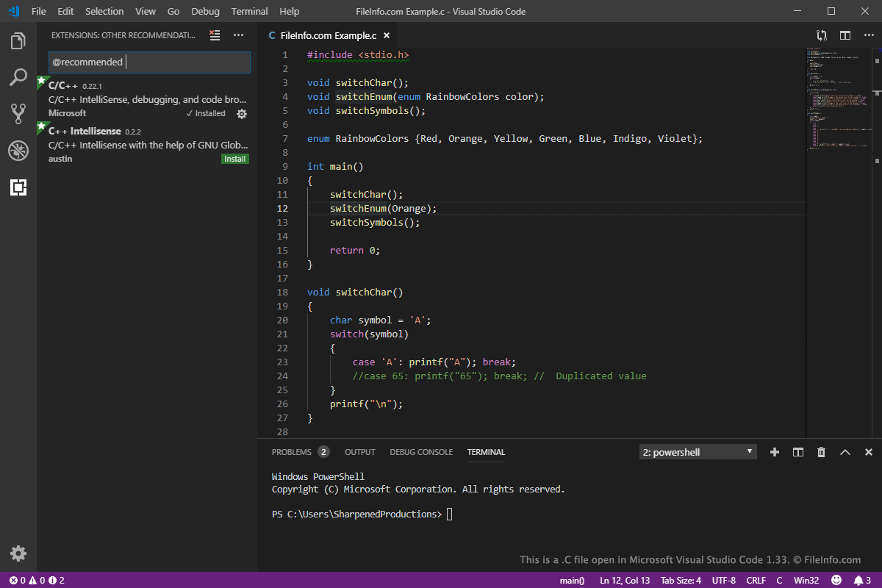Open editor More Actions ellipsis menu
This screenshot has width=882, height=588.
pyautogui.click(x=869, y=35)
